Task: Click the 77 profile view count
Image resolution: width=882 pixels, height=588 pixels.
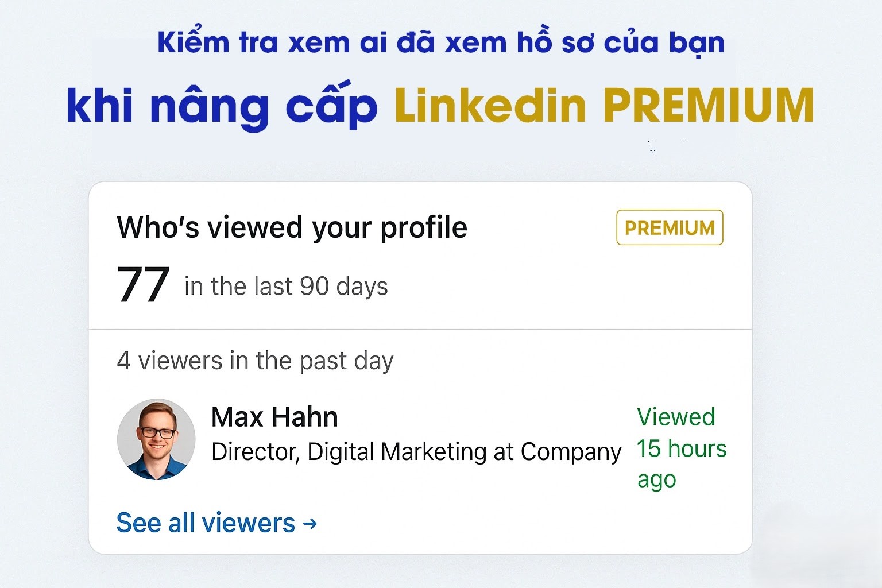Action: pyautogui.click(x=142, y=285)
